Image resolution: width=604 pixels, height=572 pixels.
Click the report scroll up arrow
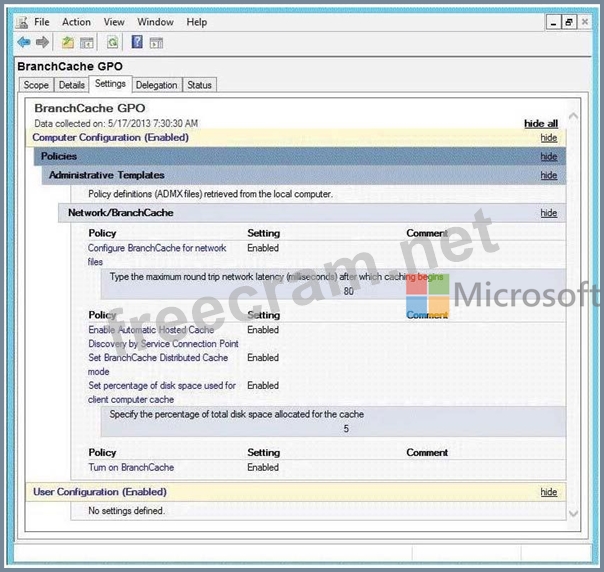coord(573,116)
